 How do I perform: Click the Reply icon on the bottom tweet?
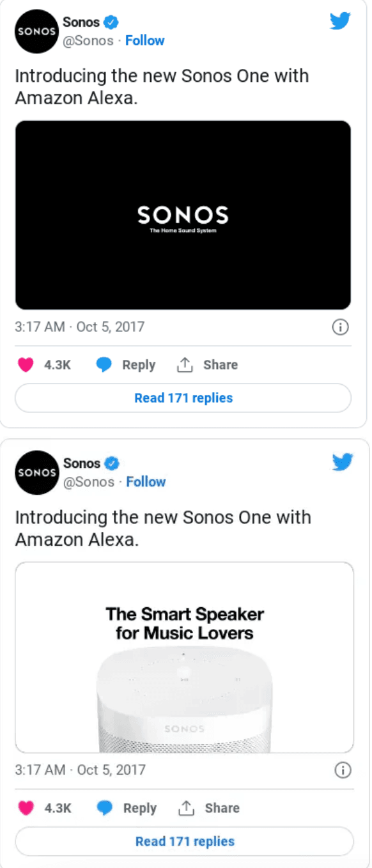104,808
